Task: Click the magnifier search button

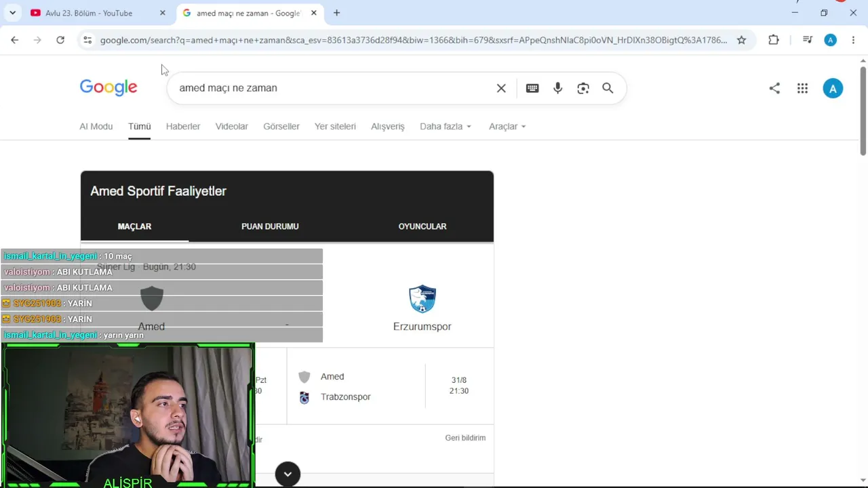Action: (x=608, y=88)
